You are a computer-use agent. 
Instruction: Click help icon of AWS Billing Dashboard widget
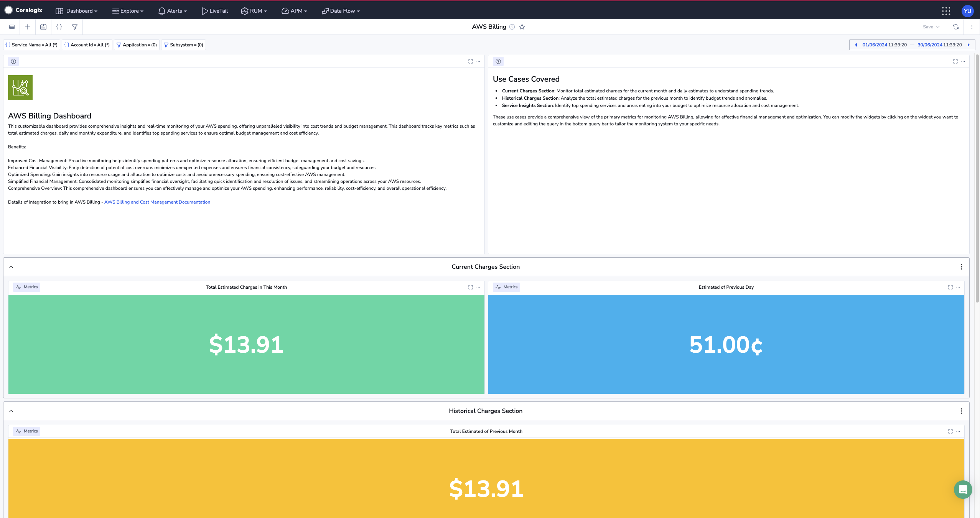coord(13,61)
